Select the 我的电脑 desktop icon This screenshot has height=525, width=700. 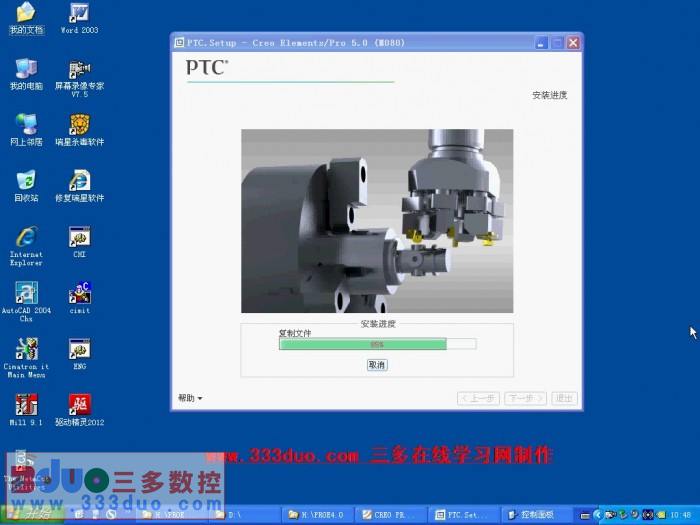pos(26,74)
